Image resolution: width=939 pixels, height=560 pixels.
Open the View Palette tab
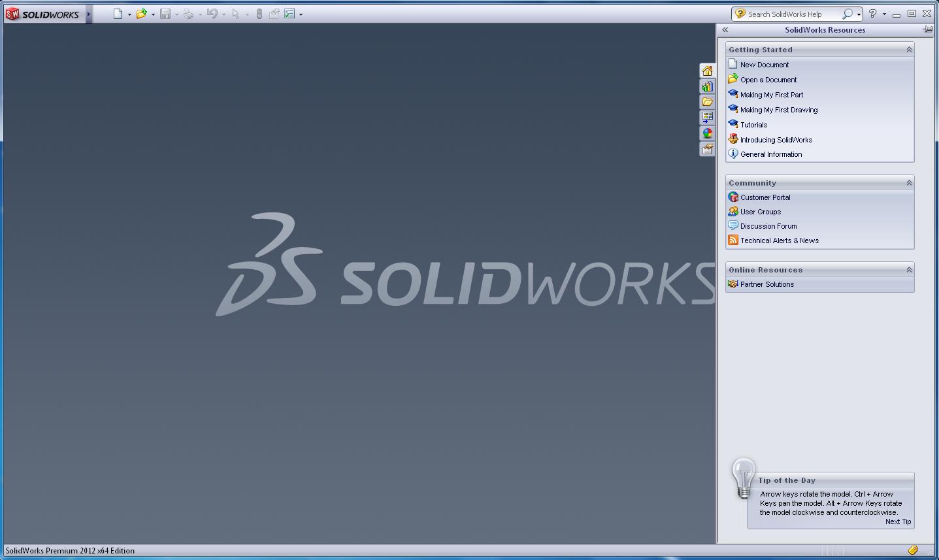point(707,118)
